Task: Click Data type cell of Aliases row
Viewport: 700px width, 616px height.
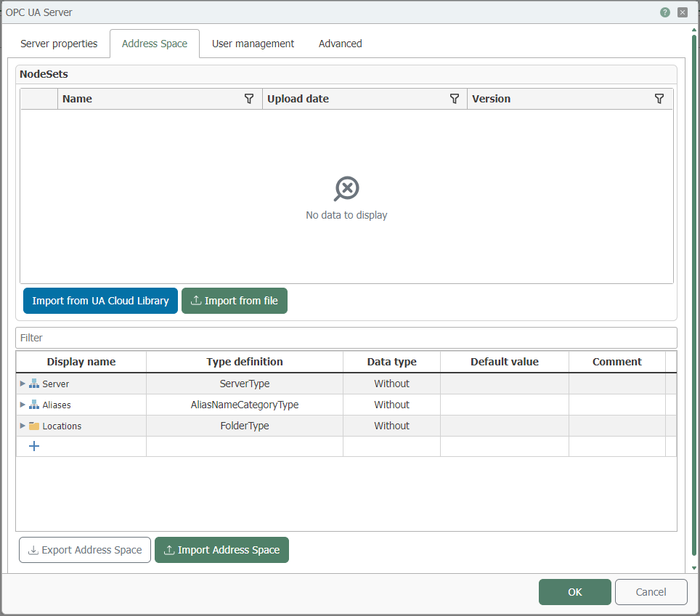Action: pyautogui.click(x=391, y=405)
